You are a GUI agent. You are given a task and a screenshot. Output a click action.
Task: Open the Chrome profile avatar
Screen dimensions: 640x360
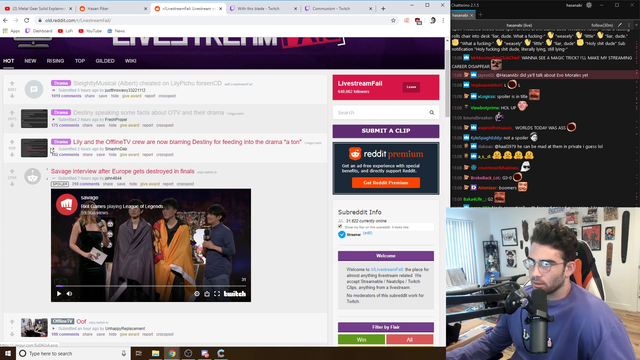432,20
